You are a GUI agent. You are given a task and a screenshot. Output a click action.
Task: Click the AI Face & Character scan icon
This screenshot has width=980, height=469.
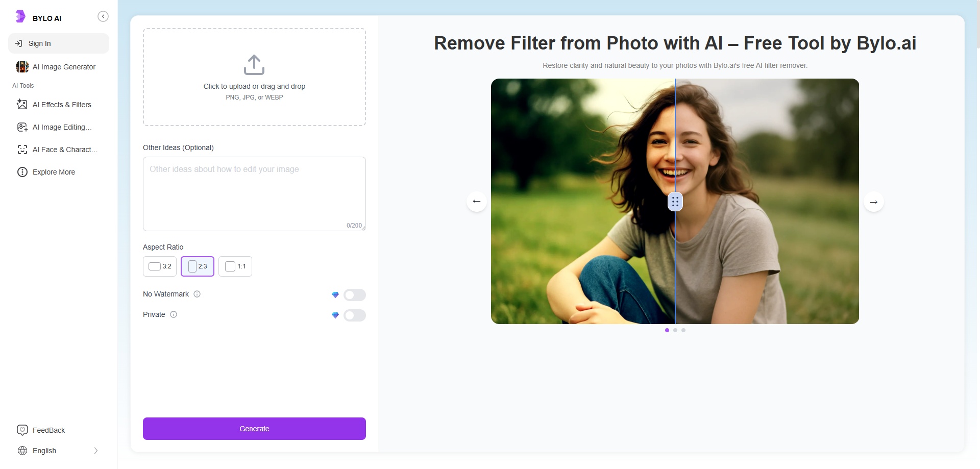pos(22,150)
